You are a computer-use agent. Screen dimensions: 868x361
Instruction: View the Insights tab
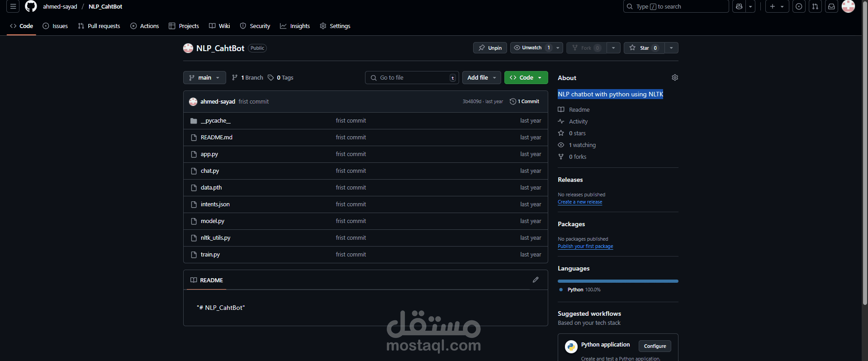(295, 26)
